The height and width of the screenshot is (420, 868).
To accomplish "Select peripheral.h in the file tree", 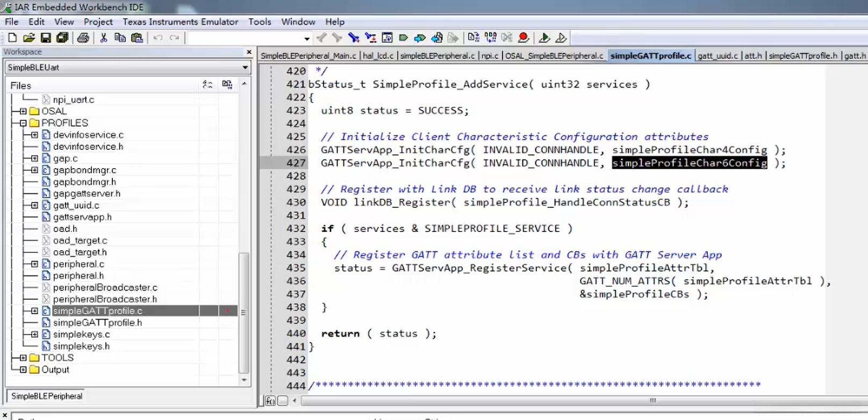I will point(78,276).
